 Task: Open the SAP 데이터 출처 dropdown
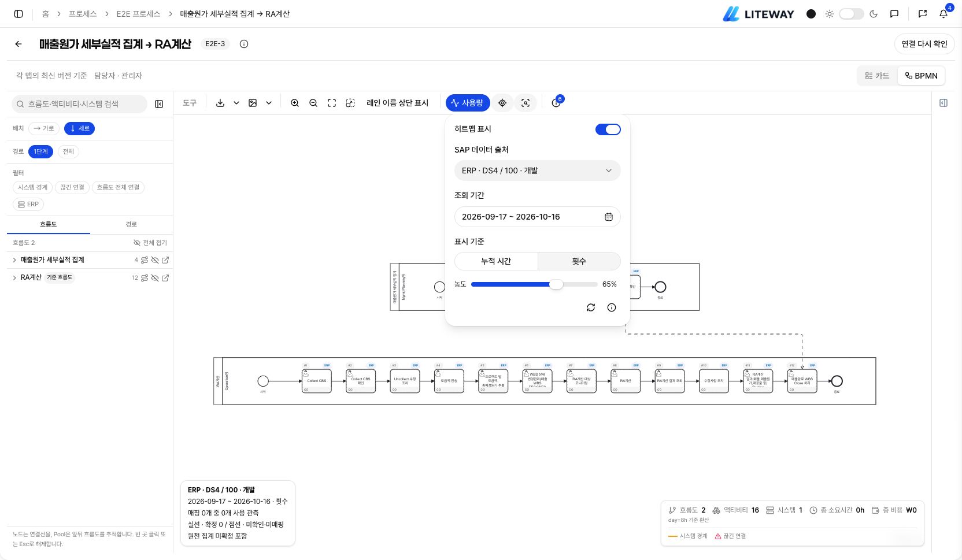[x=537, y=170]
